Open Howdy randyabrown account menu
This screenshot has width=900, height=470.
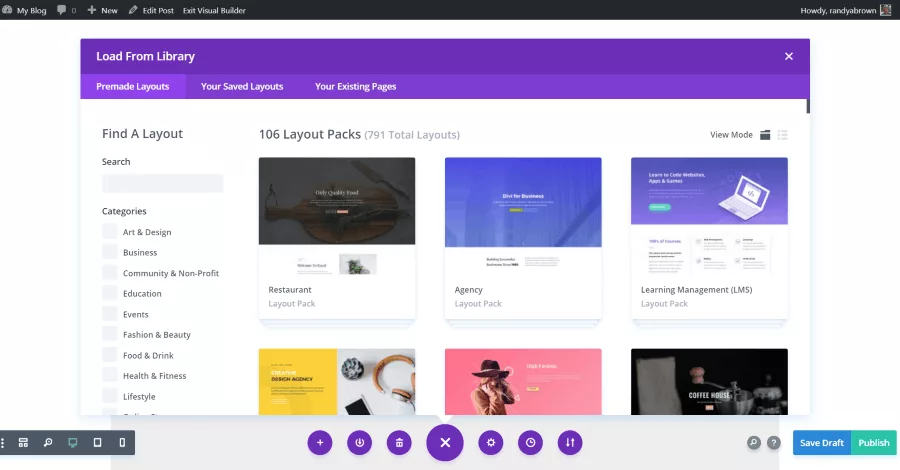point(845,10)
